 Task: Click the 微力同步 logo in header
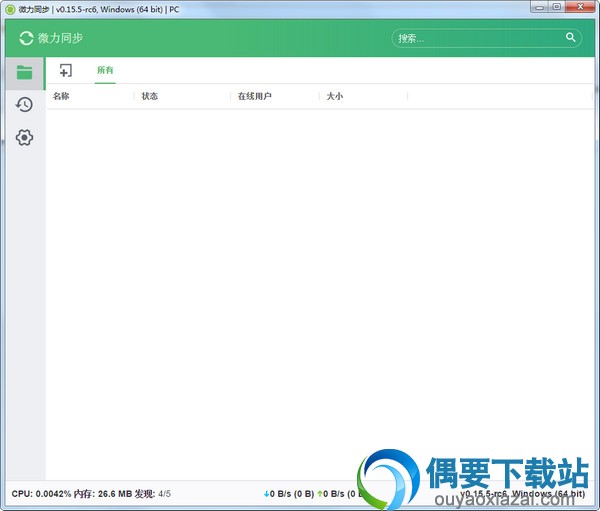(51, 38)
